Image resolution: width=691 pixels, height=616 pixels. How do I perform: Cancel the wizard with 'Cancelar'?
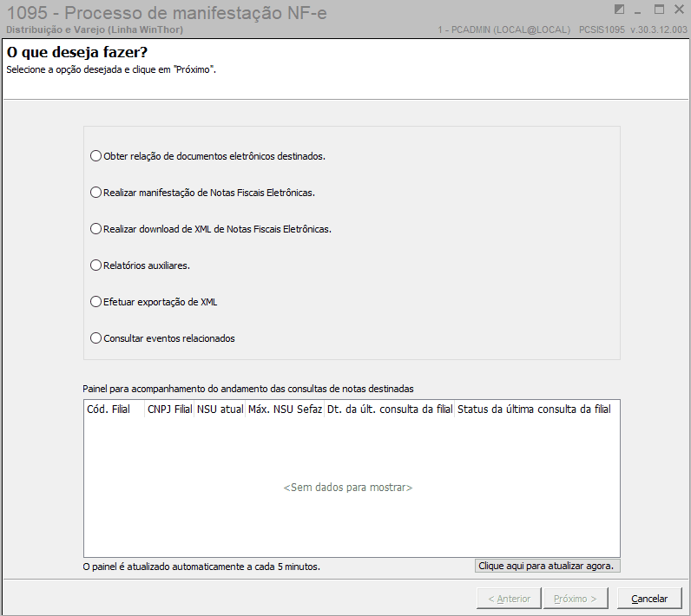[x=649, y=599]
